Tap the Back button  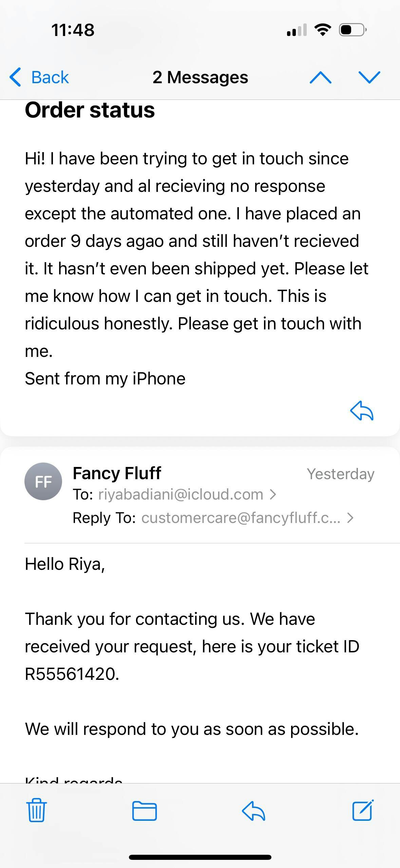40,77
